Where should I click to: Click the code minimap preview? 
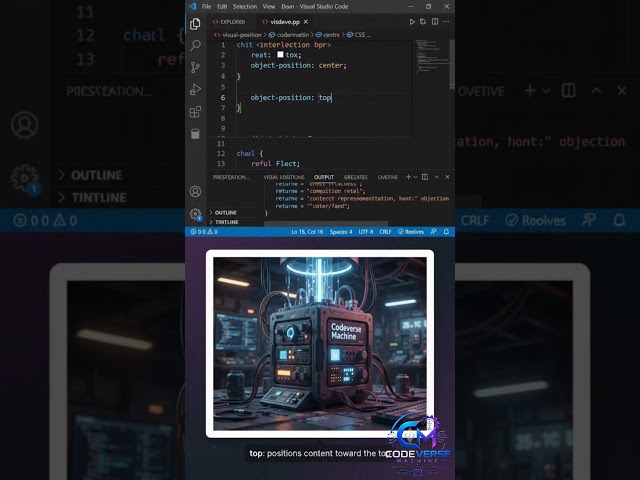click(x=431, y=56)
